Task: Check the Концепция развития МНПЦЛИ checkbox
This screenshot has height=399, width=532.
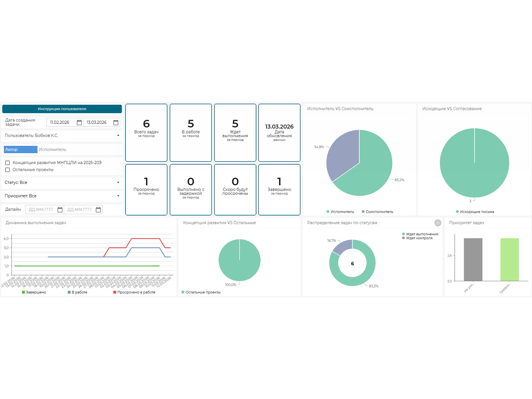Action: 8,163
